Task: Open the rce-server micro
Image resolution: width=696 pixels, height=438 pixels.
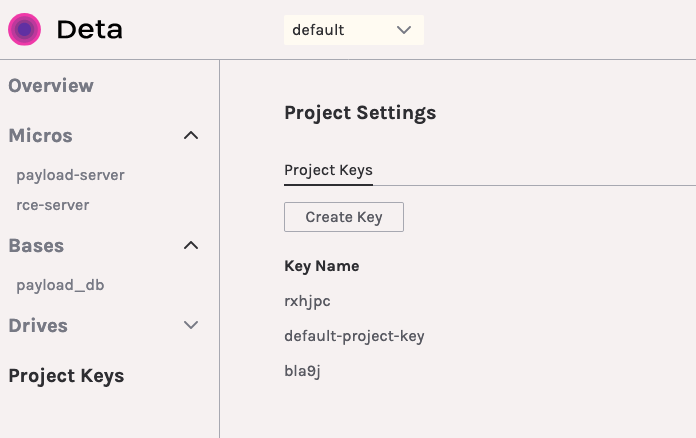Action: tap(53, 205)
